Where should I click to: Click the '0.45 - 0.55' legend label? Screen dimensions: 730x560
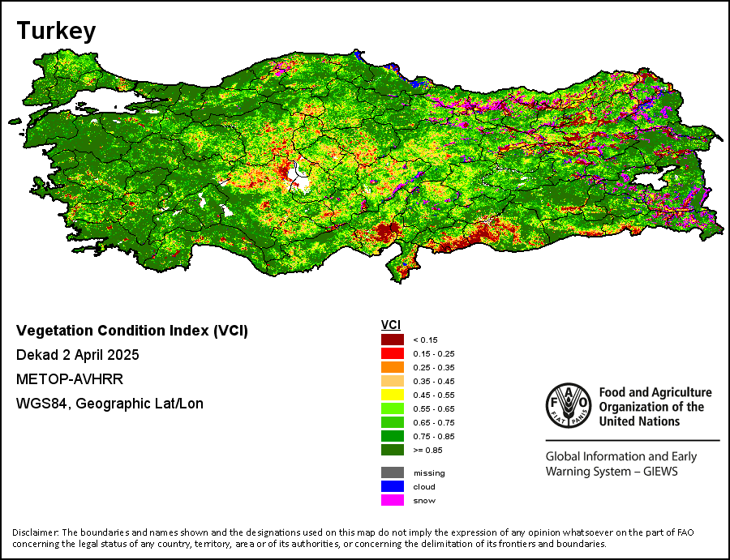[x=434, y=395]
